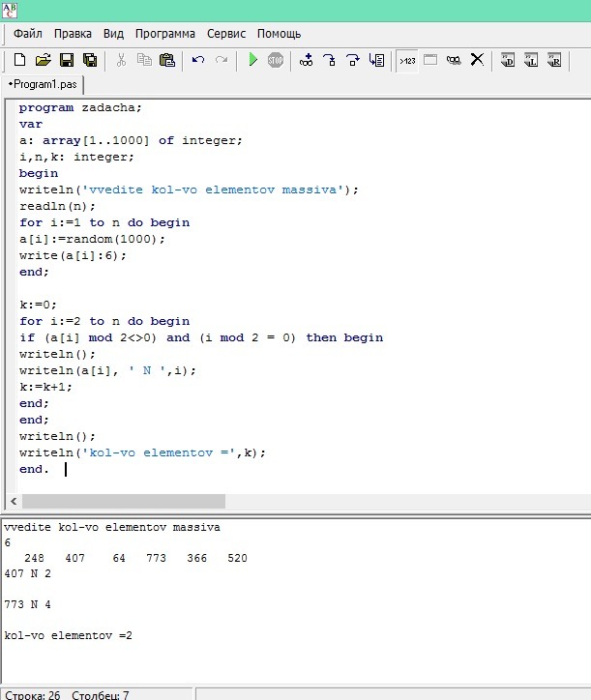Click the Save All icon
Viewport: 591px width, 700px height.
coord(90,60)
